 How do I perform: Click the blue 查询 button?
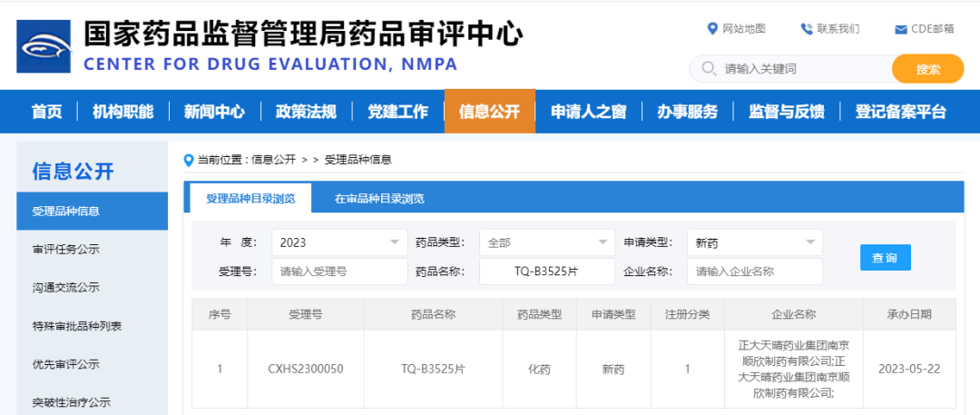point(885,258)
